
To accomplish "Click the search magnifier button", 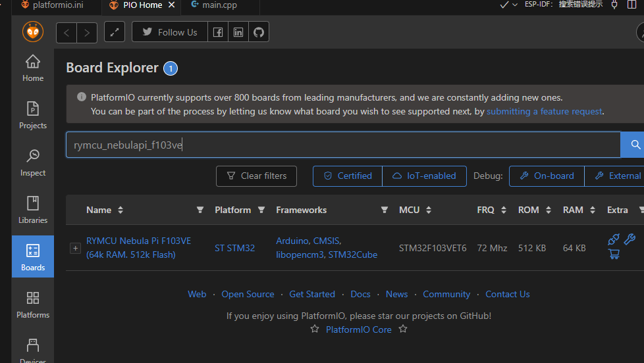I will (x=635, y=145).
